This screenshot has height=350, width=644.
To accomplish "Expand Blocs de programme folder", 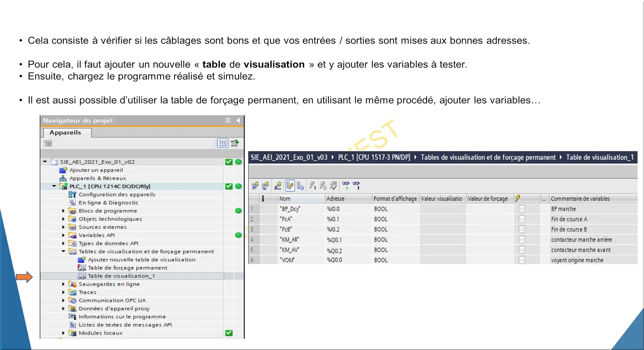I will pos(63,211).
